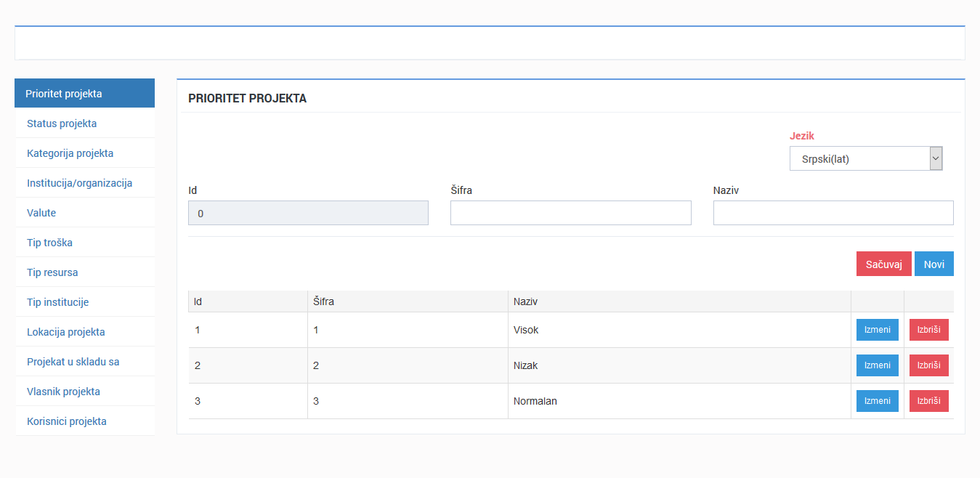Image resolution: width=980 pixels, height=478 pixels.
Task: Select Prioritet projekta in the sidebar
Action: 84,94
